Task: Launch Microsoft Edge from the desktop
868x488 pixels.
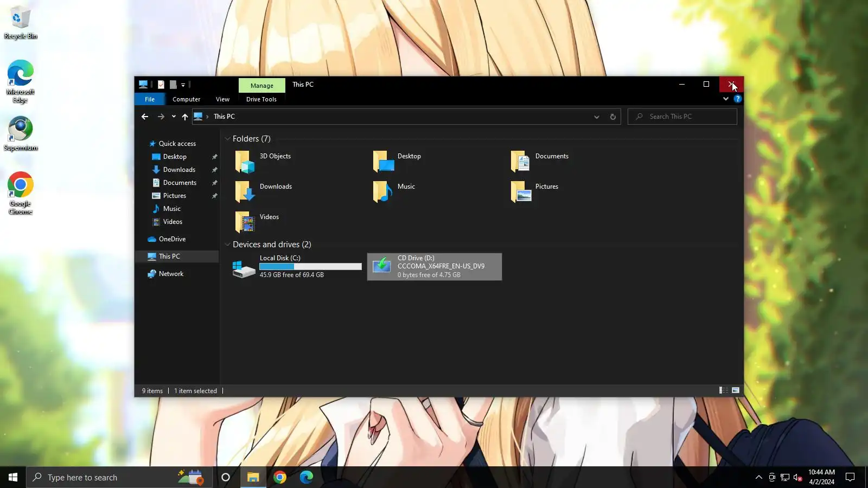Action: [20, 81]
